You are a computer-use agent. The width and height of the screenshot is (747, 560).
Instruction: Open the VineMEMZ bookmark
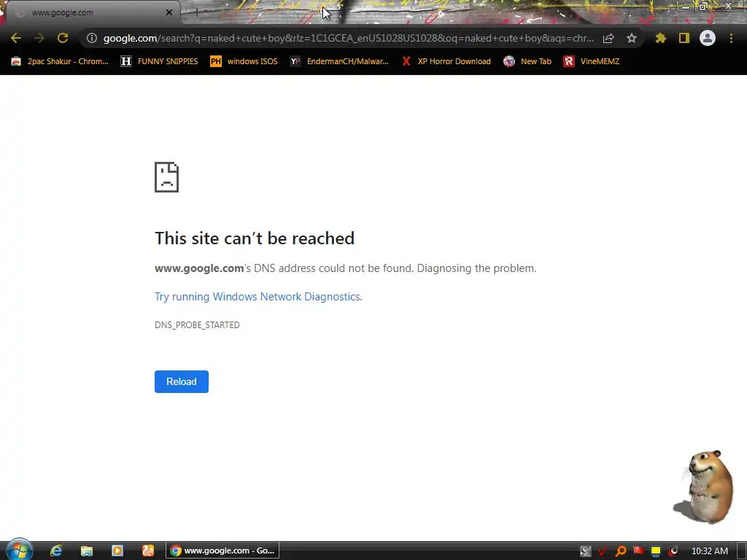[591, 61]
